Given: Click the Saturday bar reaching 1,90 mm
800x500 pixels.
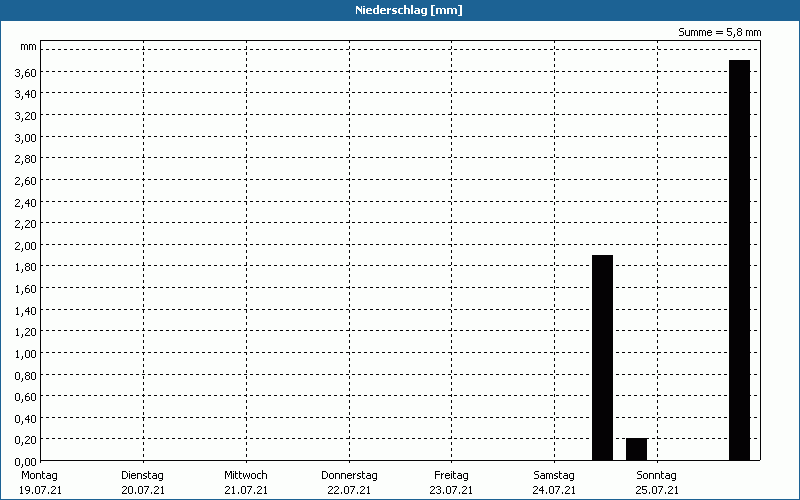Looking at the screenshot, I should point(602,358).
